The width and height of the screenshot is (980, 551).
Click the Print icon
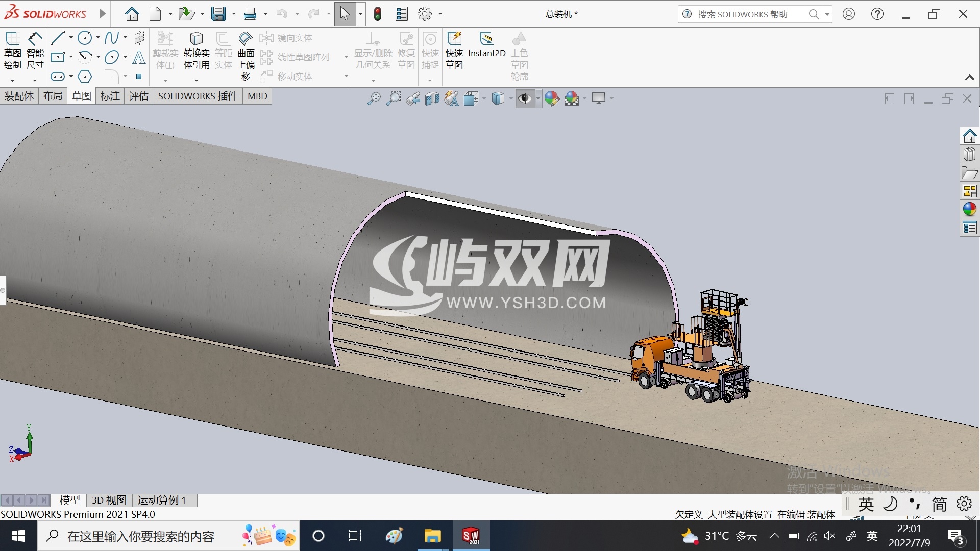(250, 14)
